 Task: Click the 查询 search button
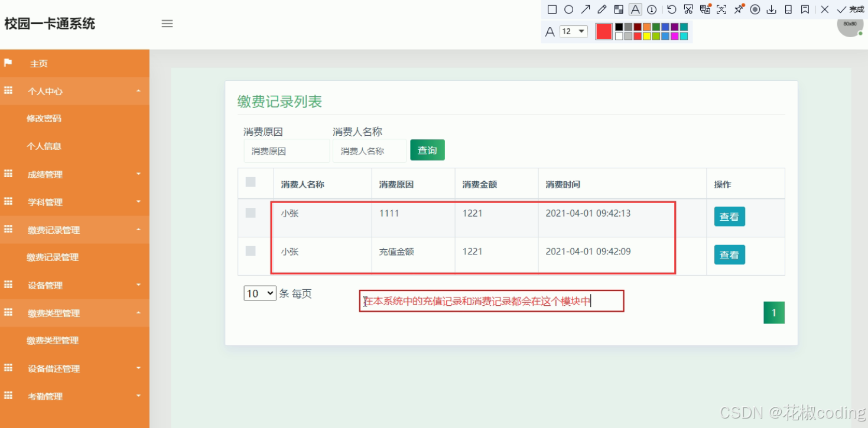coord(427,150)
